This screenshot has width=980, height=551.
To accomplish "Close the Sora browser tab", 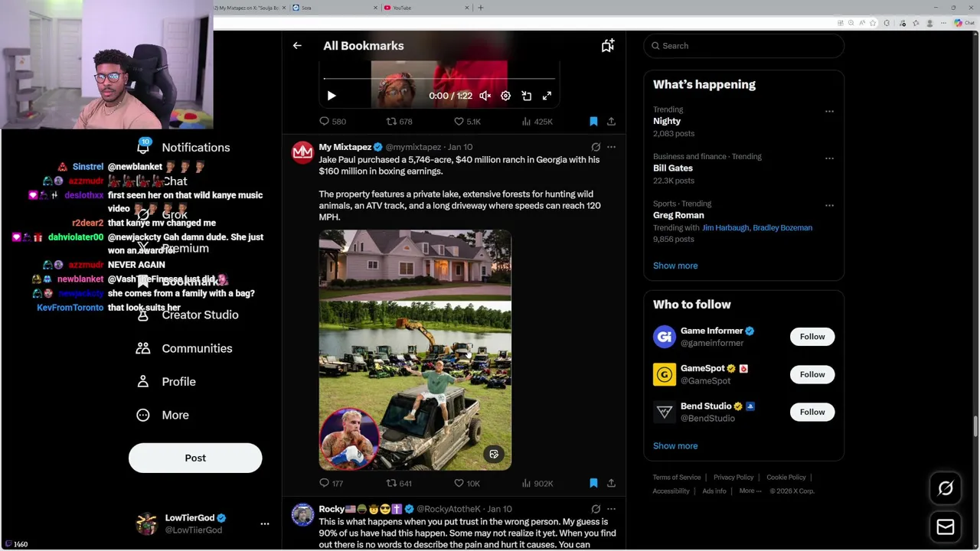I will tap(376, 8).
